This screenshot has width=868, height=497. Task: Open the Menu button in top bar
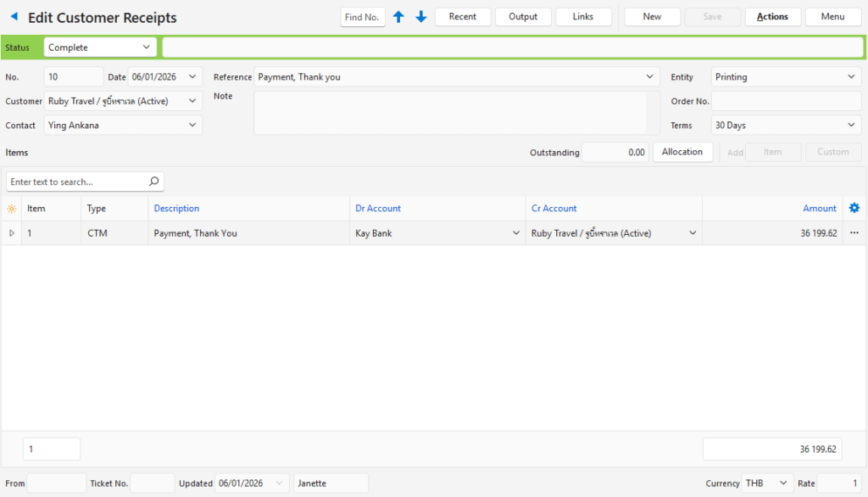[832, 17]
